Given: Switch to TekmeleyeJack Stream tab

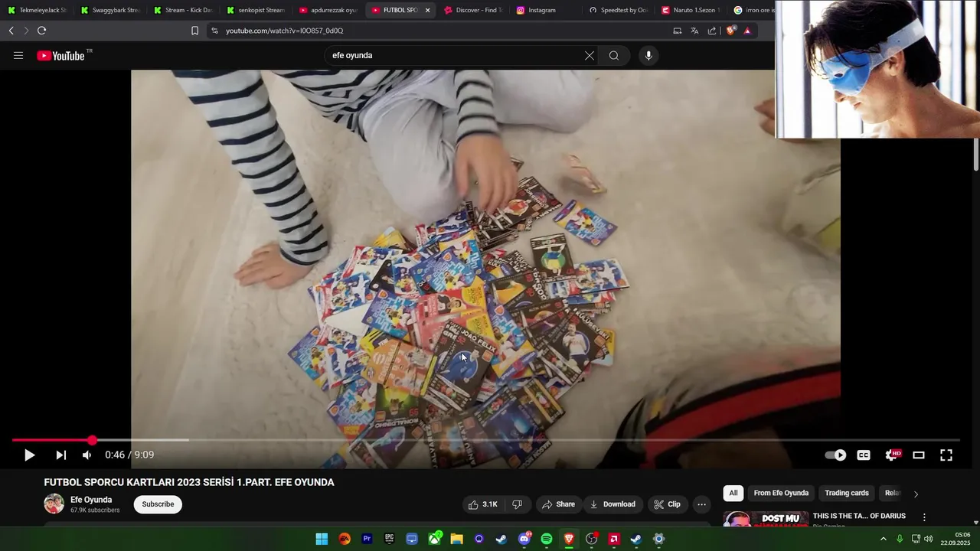Looking at the screenshot, I should pos(37,10).
